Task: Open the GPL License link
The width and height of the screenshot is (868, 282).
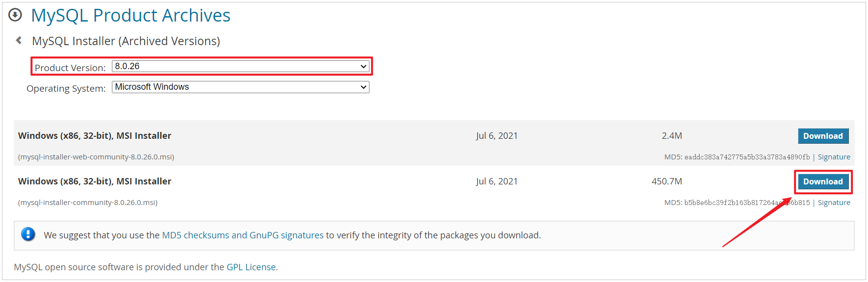Action: click(251, 267)
